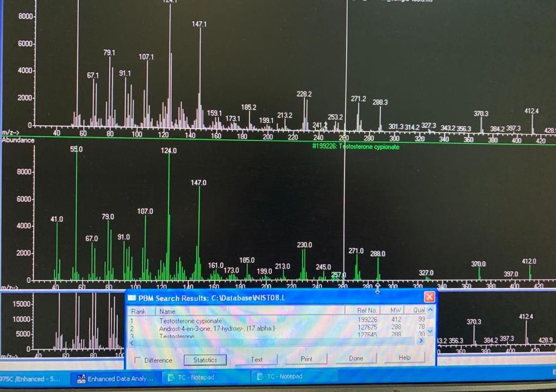This screenshot has width=556, height=392.
Task: Switch to Enhanced Data Analysis taskbar item
Action: pyautogui.click(x=116, y=378)
